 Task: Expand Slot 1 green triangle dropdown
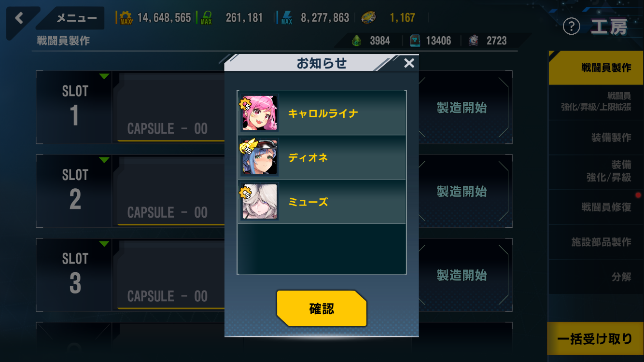pos(104,76)
